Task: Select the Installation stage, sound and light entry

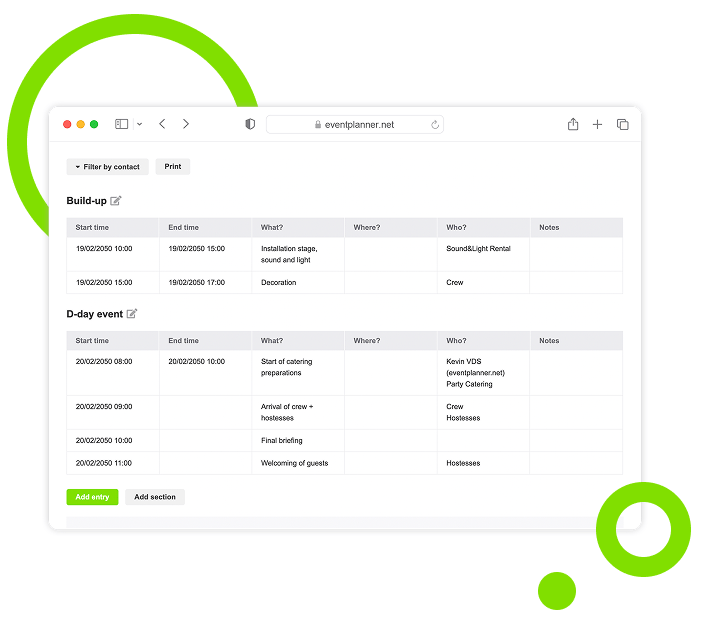Action: tap(286, 254)
